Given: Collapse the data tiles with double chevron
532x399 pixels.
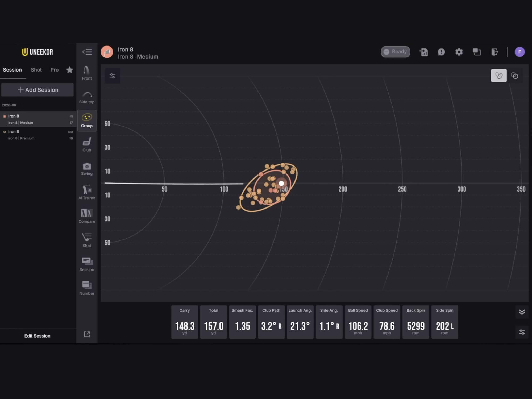Looking at the screenshot, I should click(x=522, y=312).
